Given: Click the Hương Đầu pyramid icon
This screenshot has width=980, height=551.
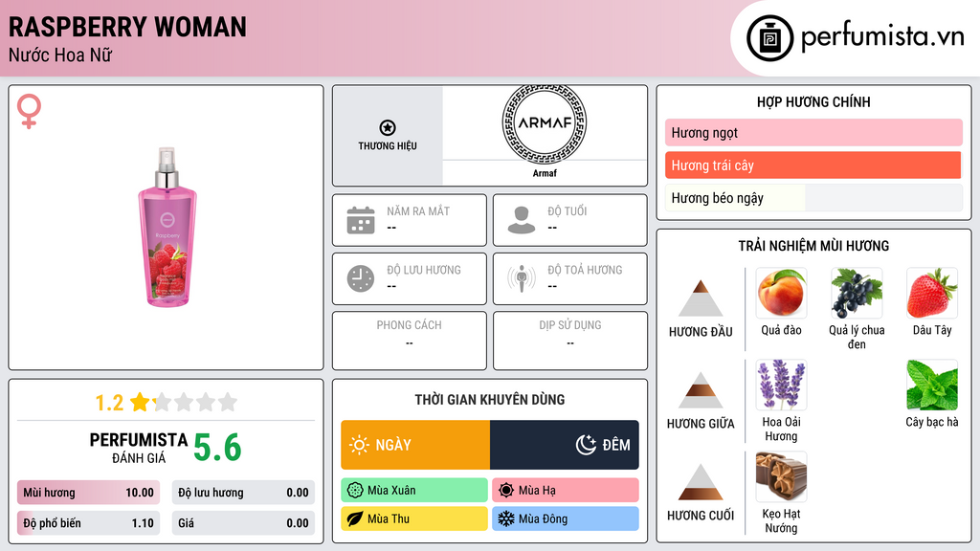Looking at the screenshot, I should [x=701, y=298].
